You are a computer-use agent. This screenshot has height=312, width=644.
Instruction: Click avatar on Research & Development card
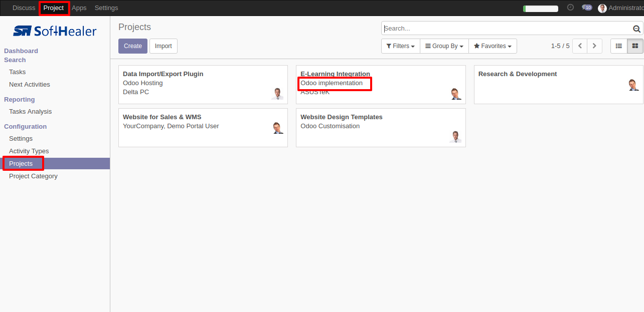coord(633,85)
